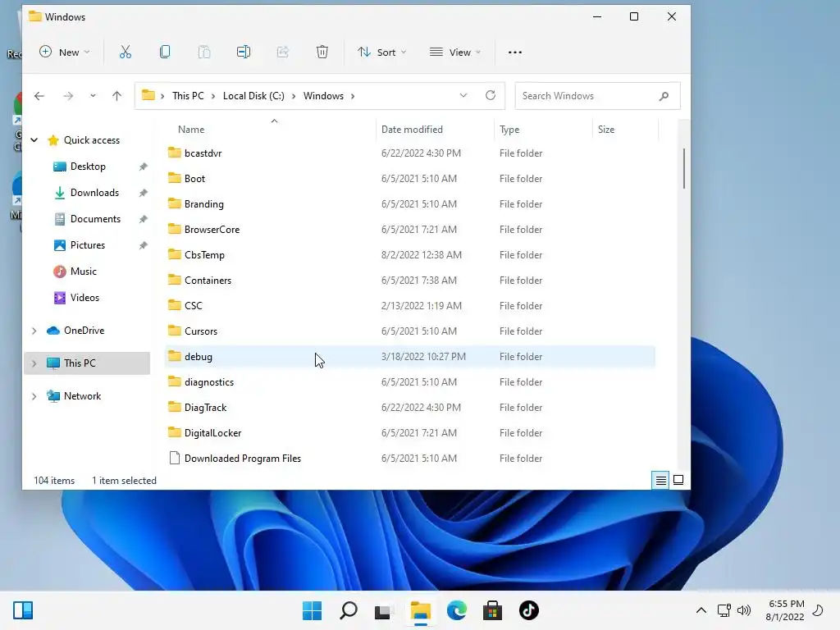This screenshot has height=630, width=840.
Task: Go forward with the right arrow
Action: pos(68,96)
